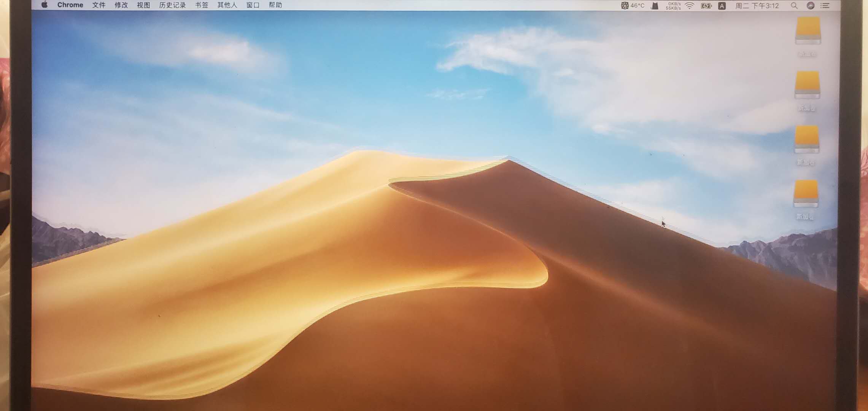Open the Apple menu
Viewport: 868px width, 411px height.
(45, 5)
